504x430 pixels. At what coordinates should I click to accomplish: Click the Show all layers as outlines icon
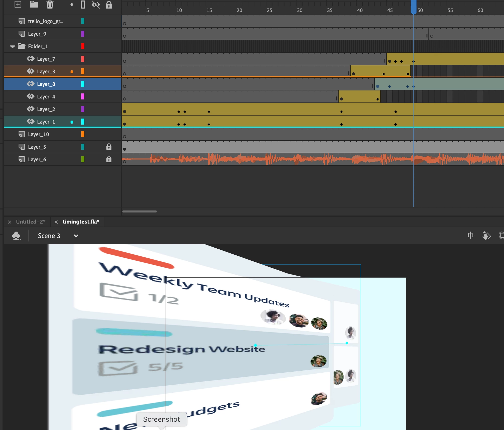click(x=83, y=4)
